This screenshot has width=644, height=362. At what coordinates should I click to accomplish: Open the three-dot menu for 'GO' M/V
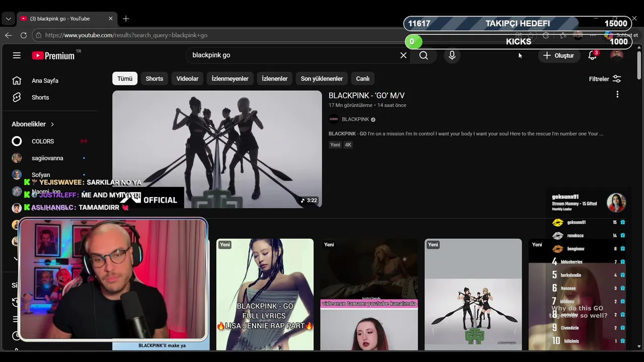(x=617, y=95)
